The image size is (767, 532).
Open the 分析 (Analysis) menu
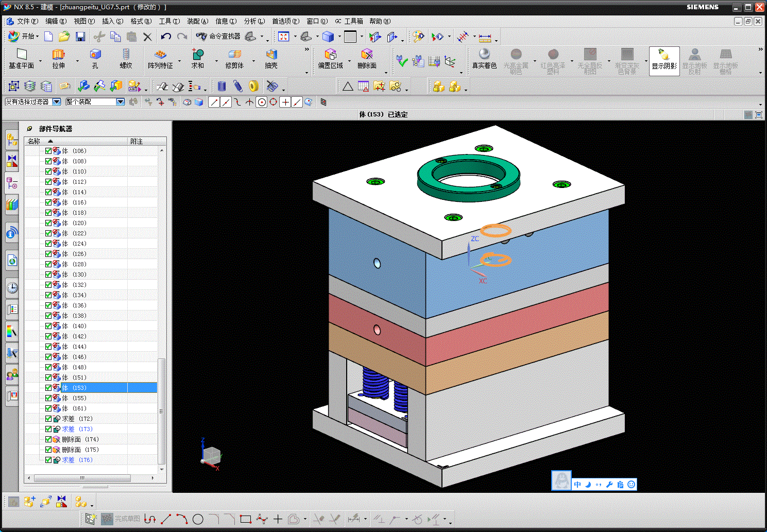pyautogui.click(x=254, y=21)
